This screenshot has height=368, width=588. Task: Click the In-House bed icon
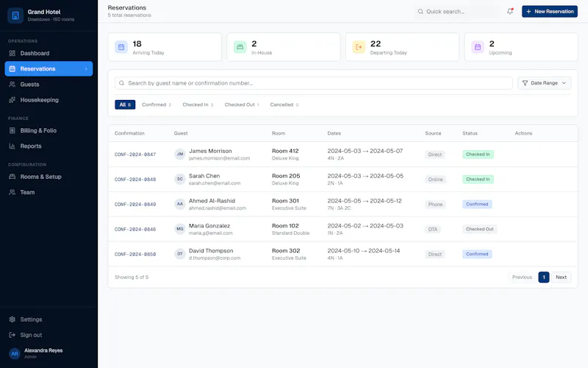point(240,47)
